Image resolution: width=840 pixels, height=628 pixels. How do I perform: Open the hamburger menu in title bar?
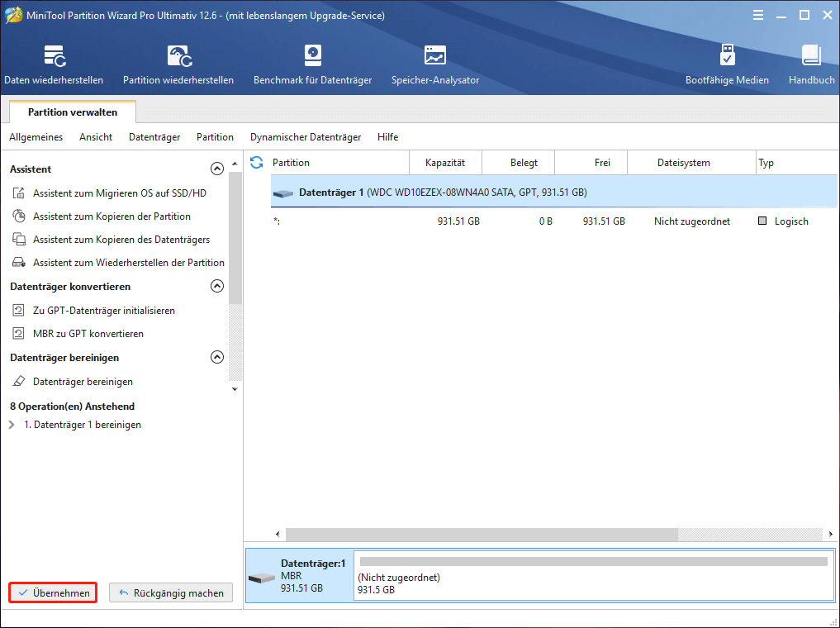coord(758,14)
